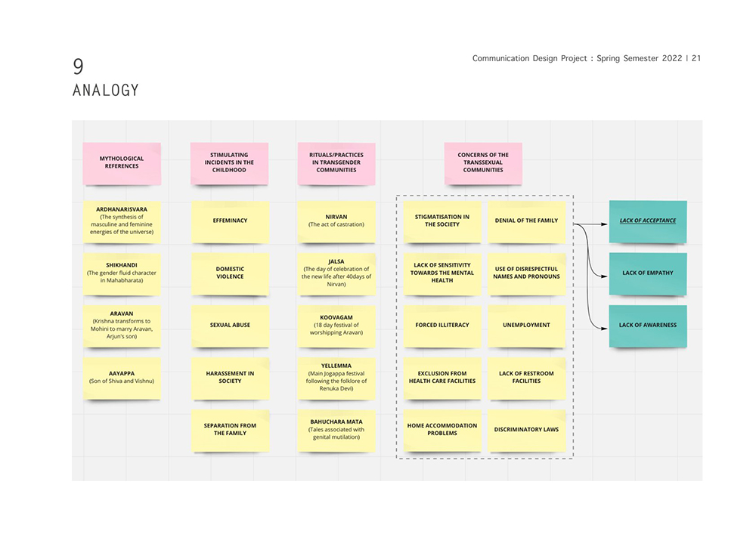Select the EFFEMINACY sticky note
This screenshot has height=534, width=756.
click(230, 221)
